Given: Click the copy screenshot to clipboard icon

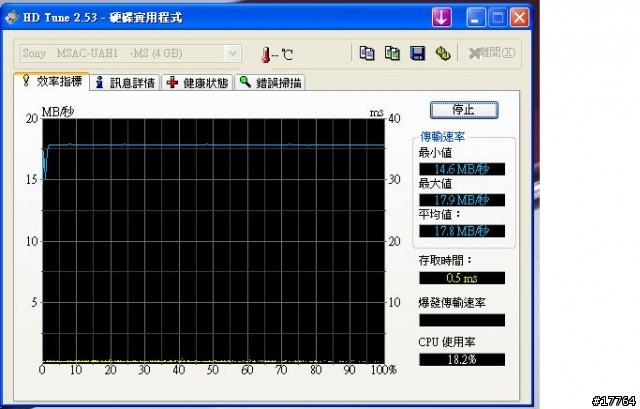Looking at the screenshot, I should coord(392,53).
